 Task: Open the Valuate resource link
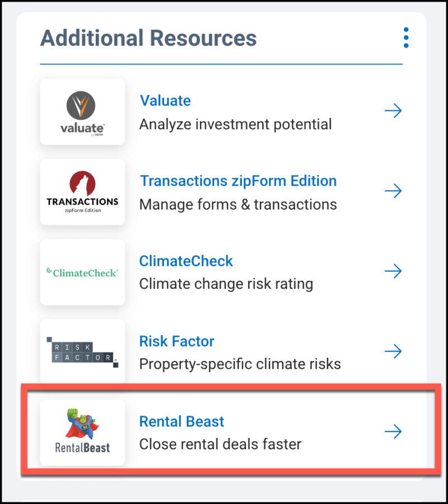click(165, 100)
